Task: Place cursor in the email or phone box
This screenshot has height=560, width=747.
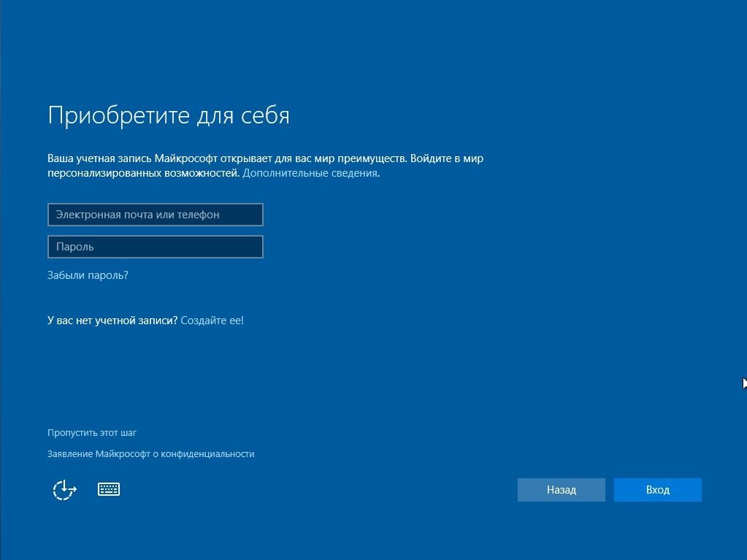Action: (155, 215)
